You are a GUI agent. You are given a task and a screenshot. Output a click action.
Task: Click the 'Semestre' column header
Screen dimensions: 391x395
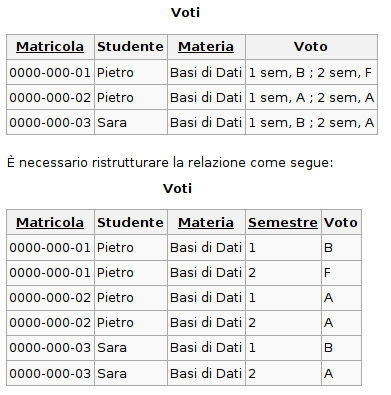pyautogui.click(x=283, y=222)
